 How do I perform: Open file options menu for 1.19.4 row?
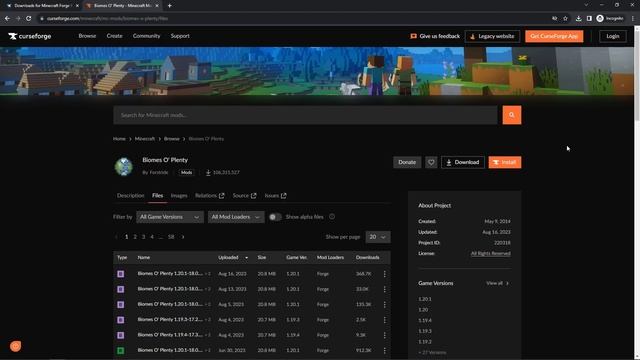pyautogui.click(x=384, y=335)
